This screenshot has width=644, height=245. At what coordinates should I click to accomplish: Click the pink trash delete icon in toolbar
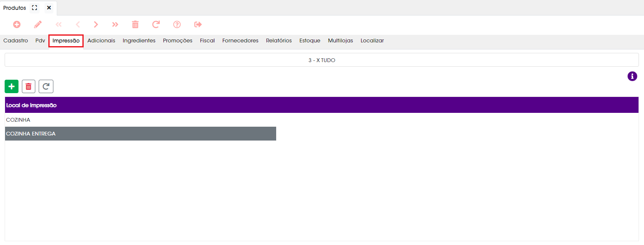tap(135, 25)
